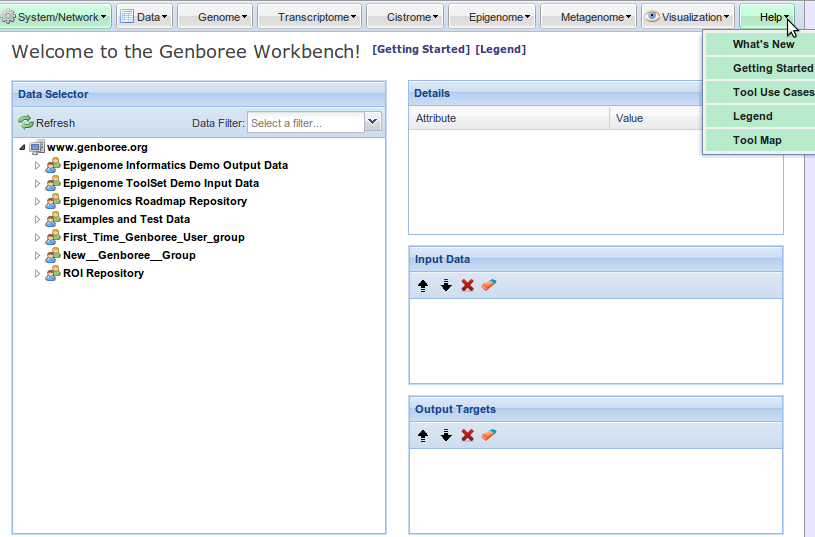Open the Visualization menu
The width and height of the screenshot is (815, 537).
(688, 17)
